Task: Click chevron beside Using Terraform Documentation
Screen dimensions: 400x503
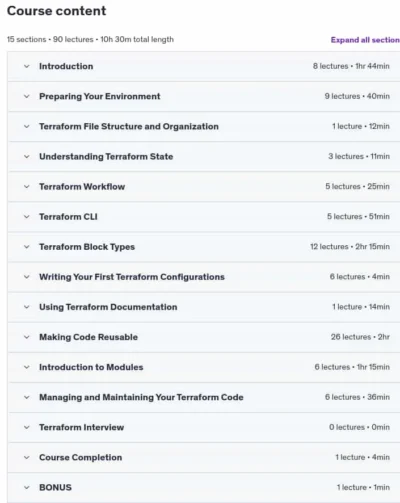Action: point(27,307)
